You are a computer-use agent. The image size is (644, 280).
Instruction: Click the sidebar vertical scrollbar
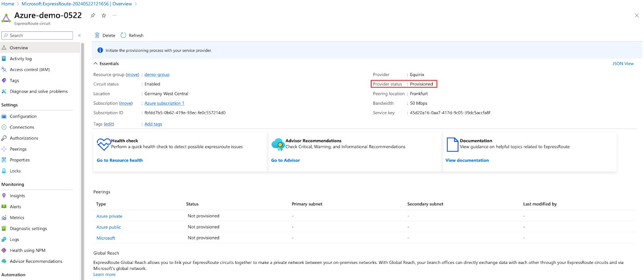pyautogui.click(x=83, y=161)
